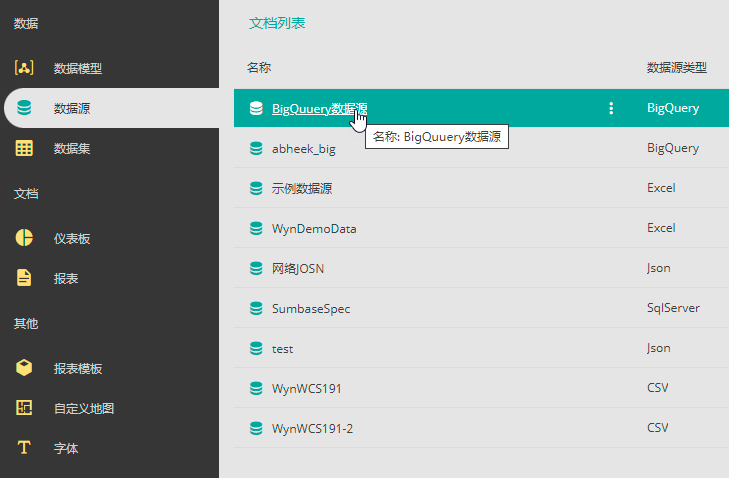
Task: Open the 报表模板 cube icon
Action: coord(24,368)
